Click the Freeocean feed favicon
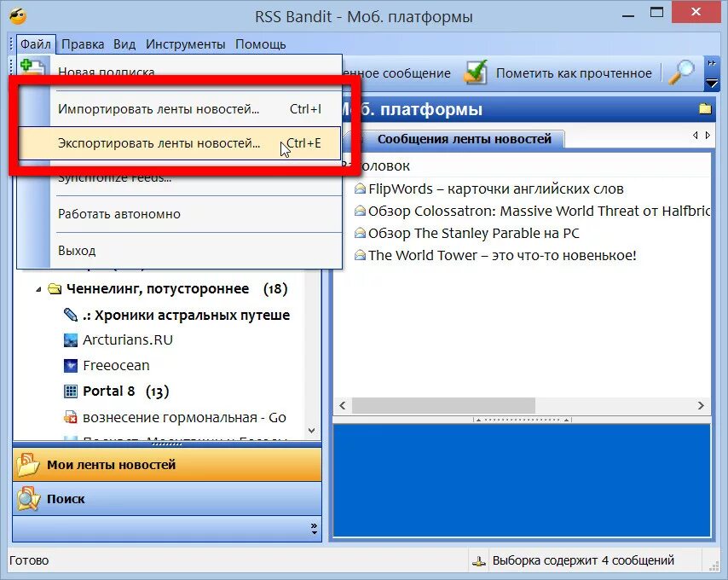728x580 pixels. tap(71, 366)
